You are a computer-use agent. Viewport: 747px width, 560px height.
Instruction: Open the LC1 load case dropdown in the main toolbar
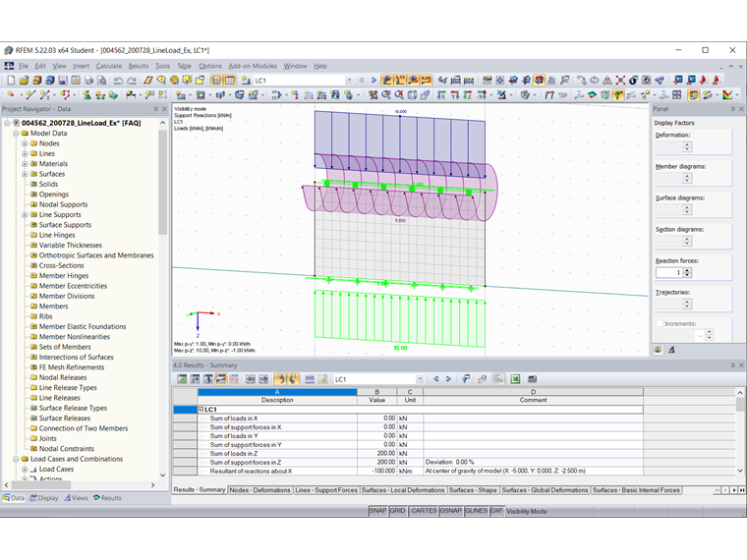[349, 80]
